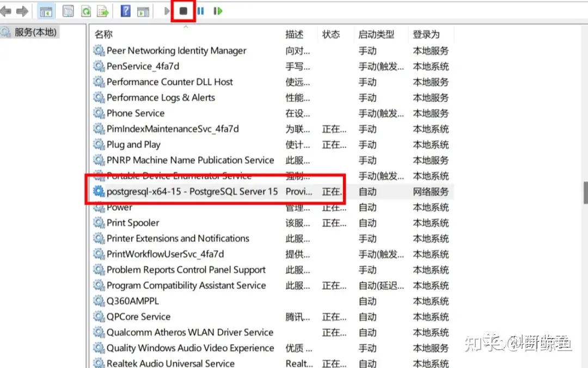Select the Print Spooler service name
588x368 pixels.
point(133,223)
